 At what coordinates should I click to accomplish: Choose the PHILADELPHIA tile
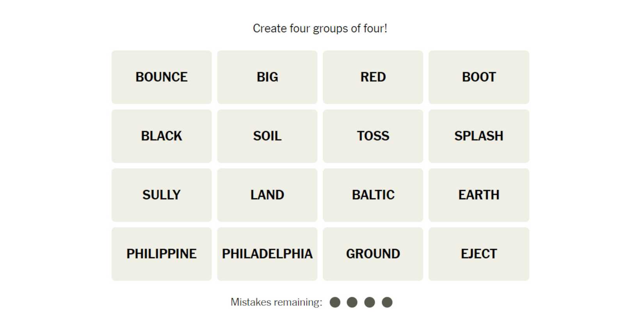pos(267,254)
